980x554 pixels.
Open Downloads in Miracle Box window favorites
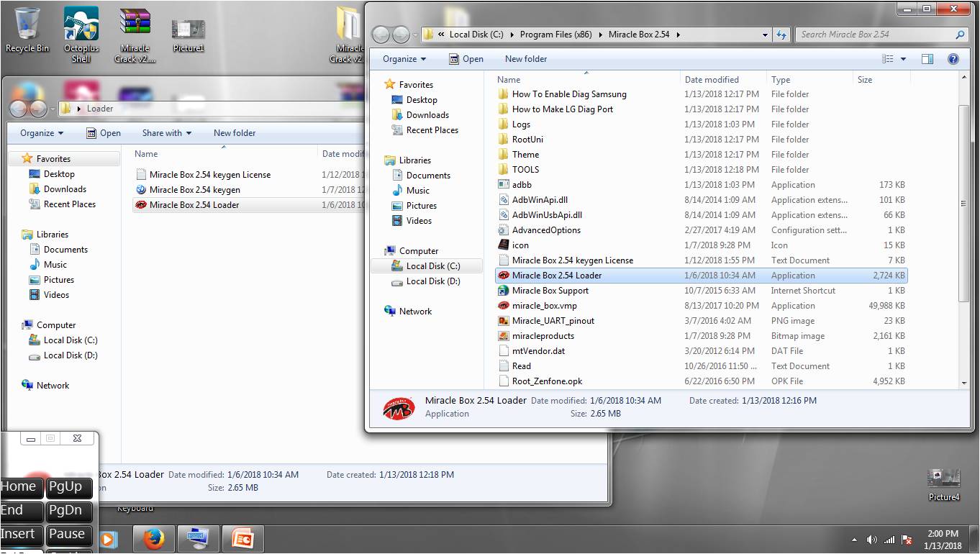pyautogui.click(x=427, y=115)
